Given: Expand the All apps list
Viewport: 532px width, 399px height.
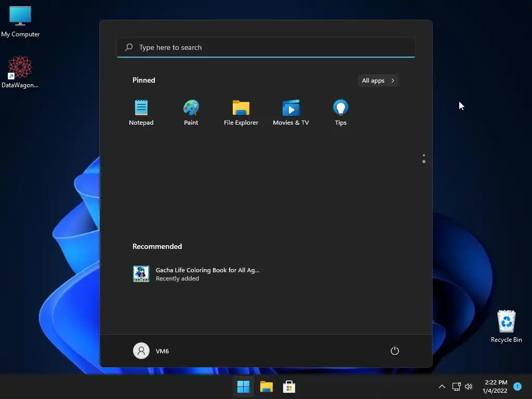Looking at the screenshot, I should tap(378, 81).
